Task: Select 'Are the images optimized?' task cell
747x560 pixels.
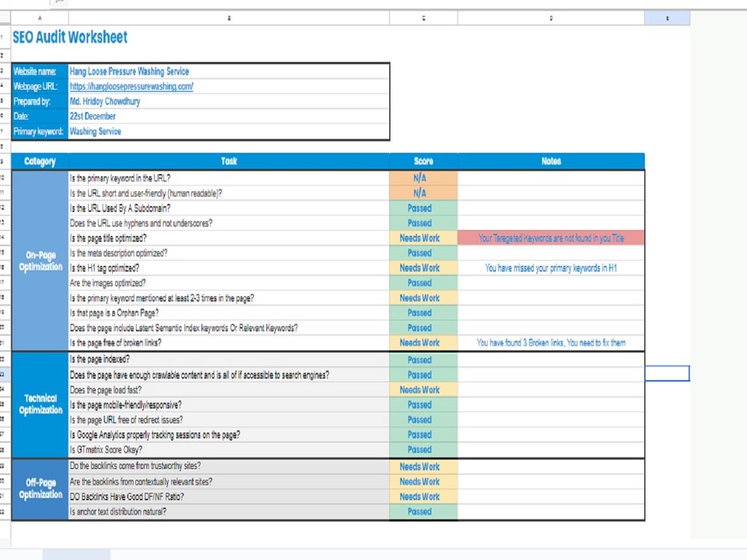Action: 229,283
